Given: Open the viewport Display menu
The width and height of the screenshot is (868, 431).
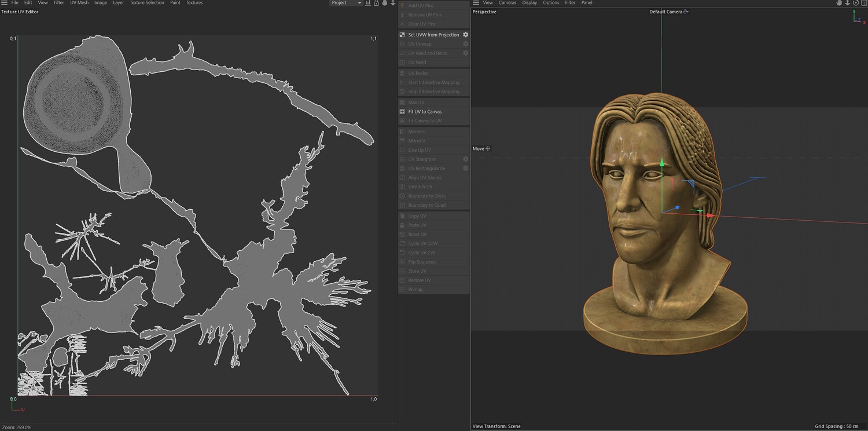Looking at the screenshot, I should [529, 3].
